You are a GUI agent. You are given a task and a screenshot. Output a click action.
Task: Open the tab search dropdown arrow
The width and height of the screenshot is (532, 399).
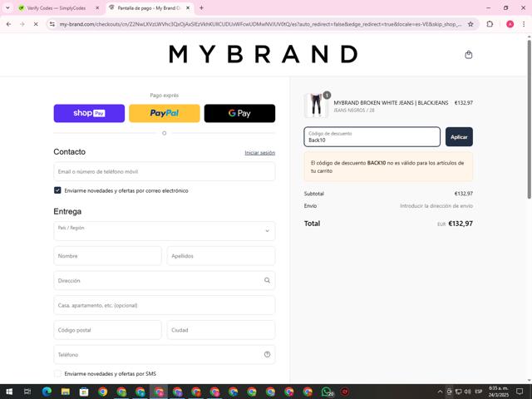pyautogui.click(x=7, y=7)
